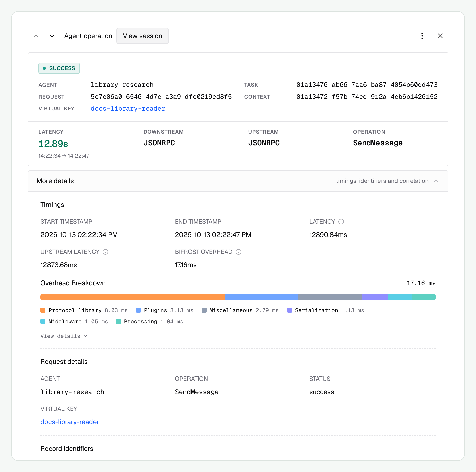This screenshot has height=472, width=476.
Task: Open docs-library-reader virtual key link in header
Action: click(128, 109)
